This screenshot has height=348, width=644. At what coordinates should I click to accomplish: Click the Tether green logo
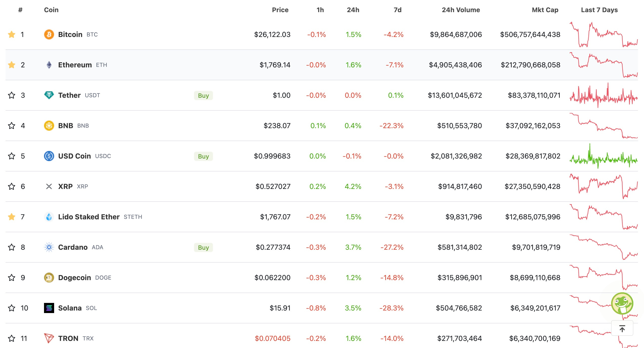pos(49,95)
